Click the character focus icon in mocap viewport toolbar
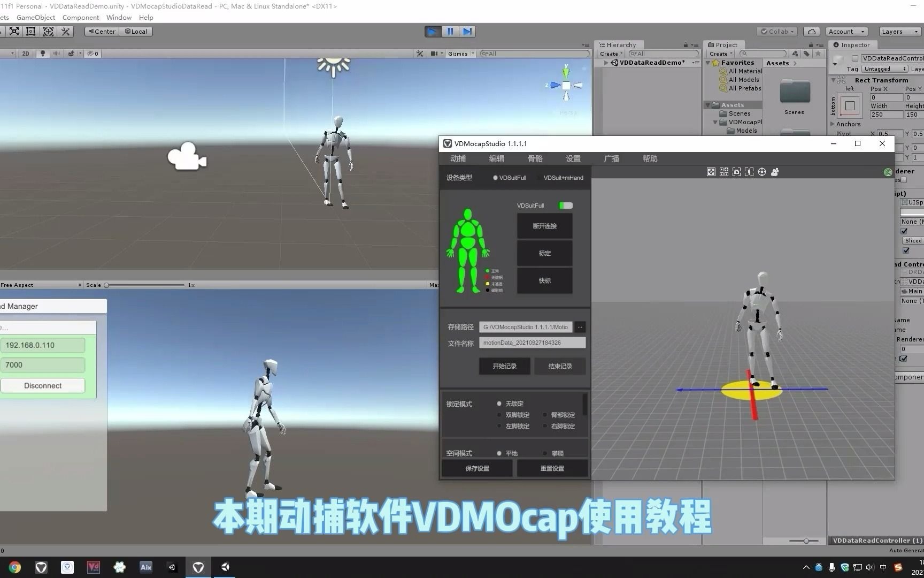Viewport: 924px width, 578px height. [749, 172]
